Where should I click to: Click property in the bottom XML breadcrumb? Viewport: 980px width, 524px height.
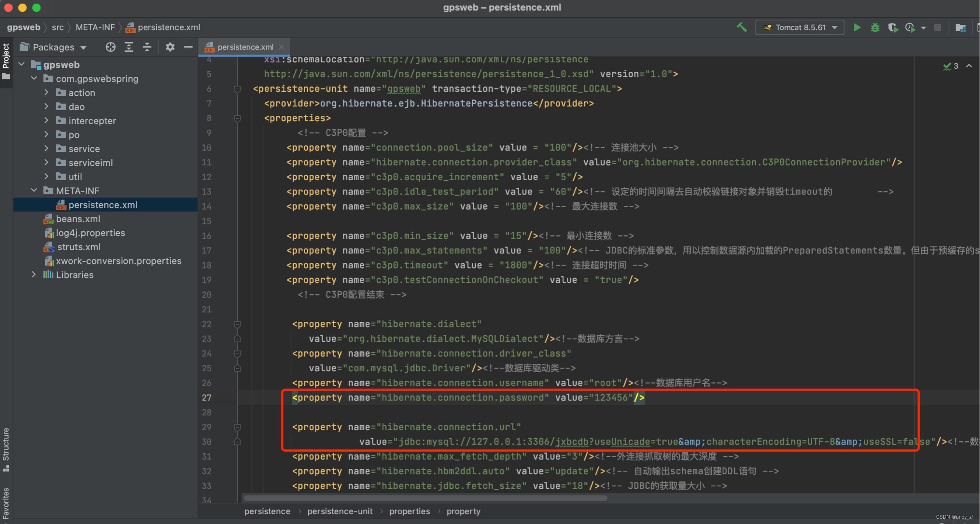pos(463,511)
